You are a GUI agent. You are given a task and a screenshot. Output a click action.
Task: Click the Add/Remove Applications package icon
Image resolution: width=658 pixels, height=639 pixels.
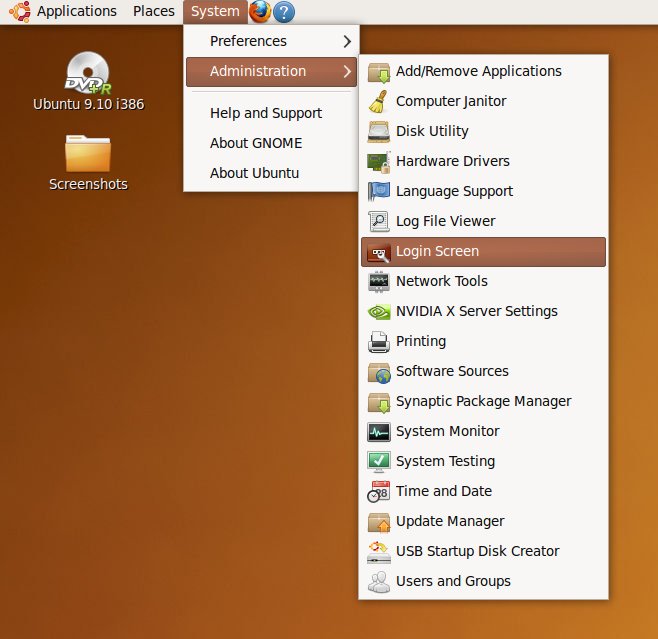(x=379, y=72)
